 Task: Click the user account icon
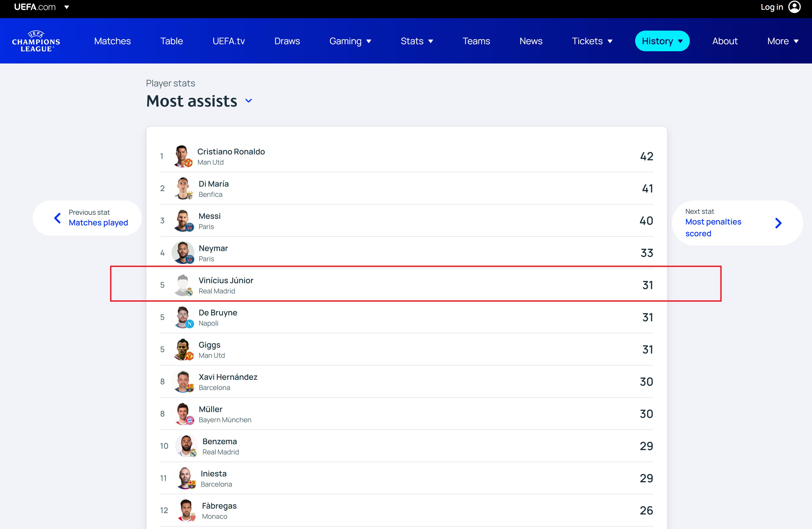[x=794, y=7]
